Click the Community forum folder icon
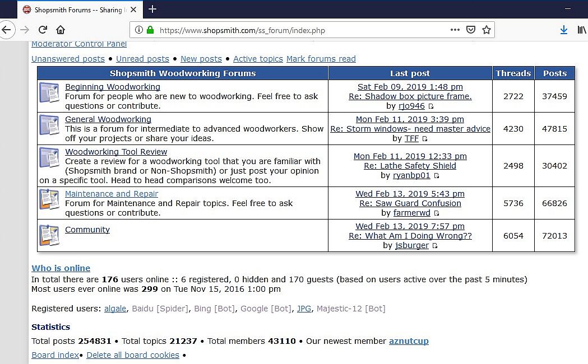Image resolution: width=588 pixels, height=364 pixels. pos(49,235)
